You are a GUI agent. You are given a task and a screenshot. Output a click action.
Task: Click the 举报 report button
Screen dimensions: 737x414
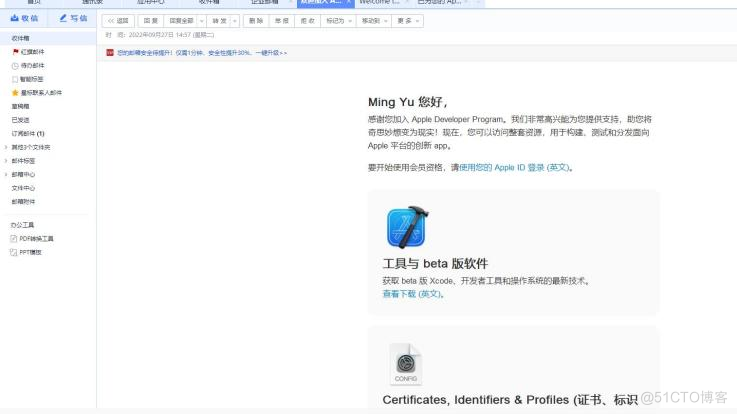coord(282,21)
